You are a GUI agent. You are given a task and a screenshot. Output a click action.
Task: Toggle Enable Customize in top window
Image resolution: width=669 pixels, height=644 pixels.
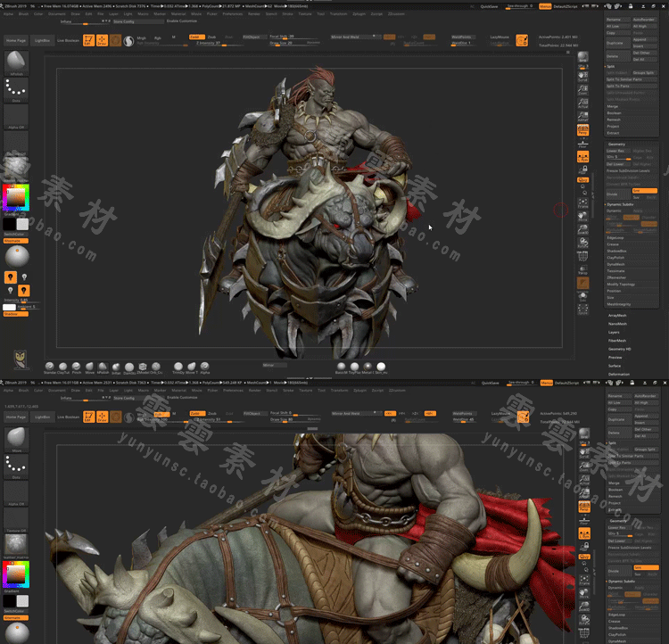pyautogui.click(x=182, y=21)
